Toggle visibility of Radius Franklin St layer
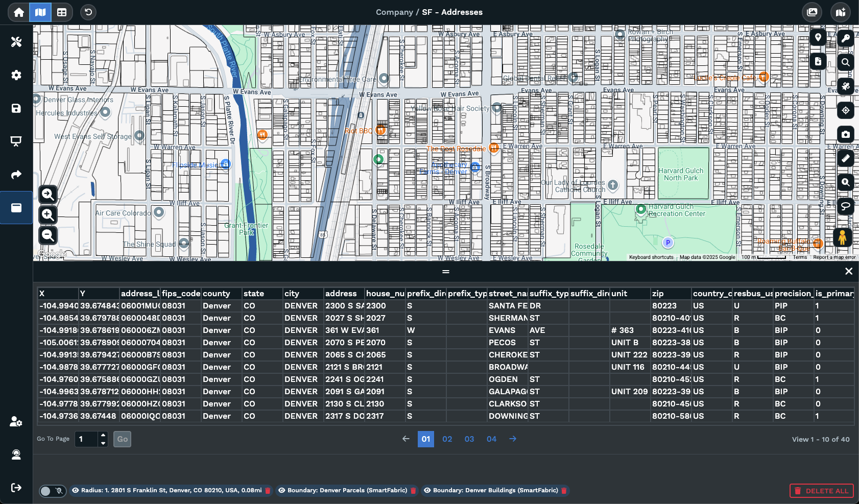Image resolution: width=859 pixels, height=504 pixels. click(x=76, y=490)
